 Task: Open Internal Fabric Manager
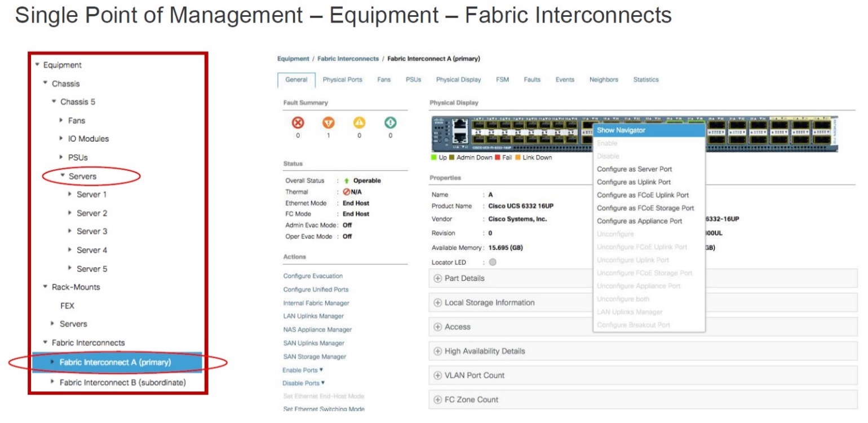316,303
